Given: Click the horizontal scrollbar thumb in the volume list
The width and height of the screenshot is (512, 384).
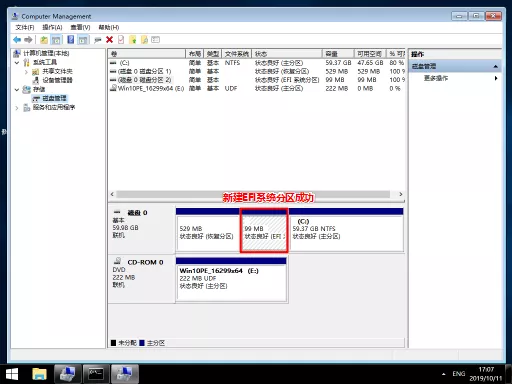Looking at the screenshot, I should point(253,194).
